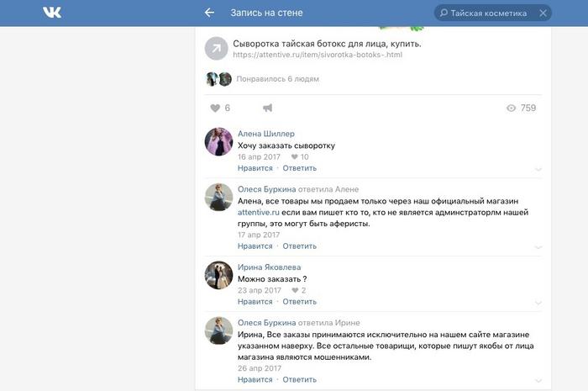Open likers list Понравилось 6 людям
588x391 pixels.
click(x=277, y=79)
